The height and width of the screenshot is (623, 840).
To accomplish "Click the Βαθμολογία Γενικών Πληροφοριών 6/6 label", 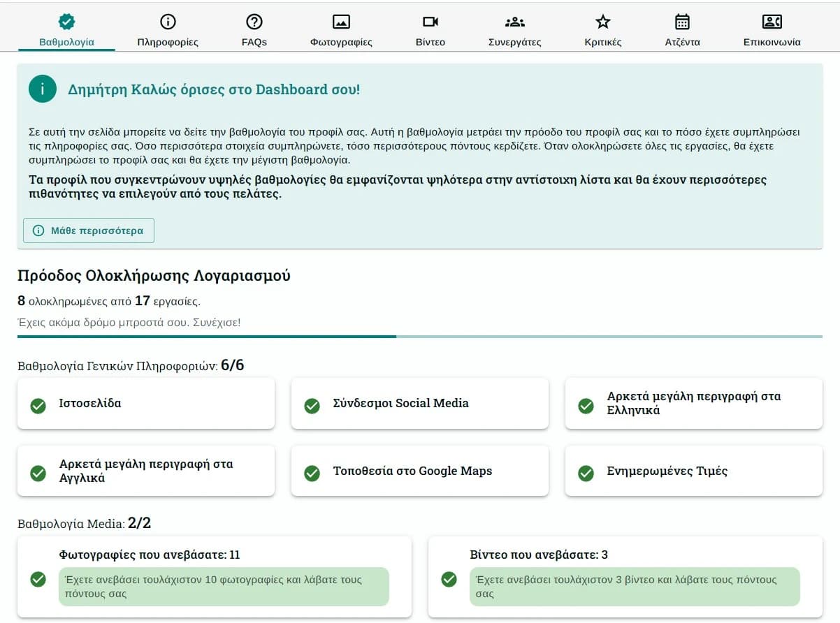I will click(x=131, y=365).
